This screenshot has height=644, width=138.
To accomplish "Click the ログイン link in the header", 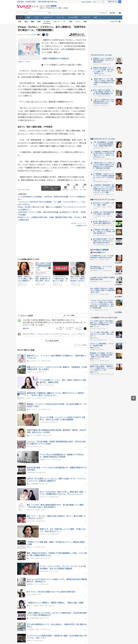I will pyautogui.click(x=42, y=8).
